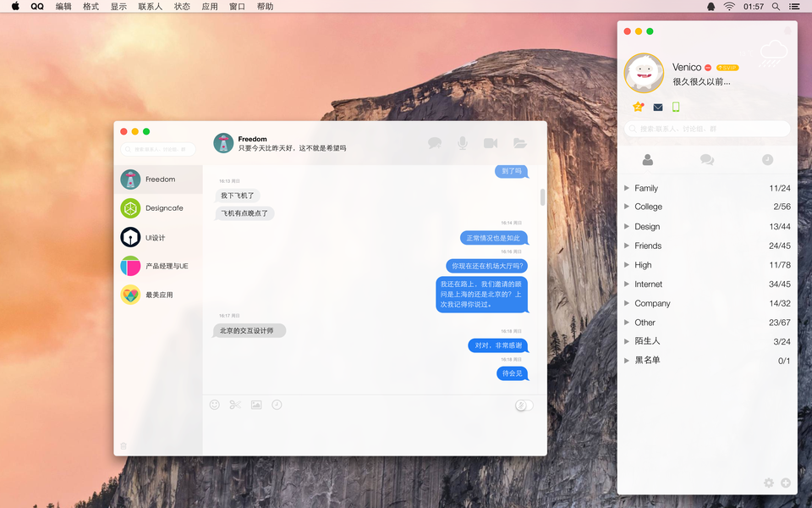This screenshot has width=812, height=508.
Task: Open chat history clock icon
Action: click(277, 405)
